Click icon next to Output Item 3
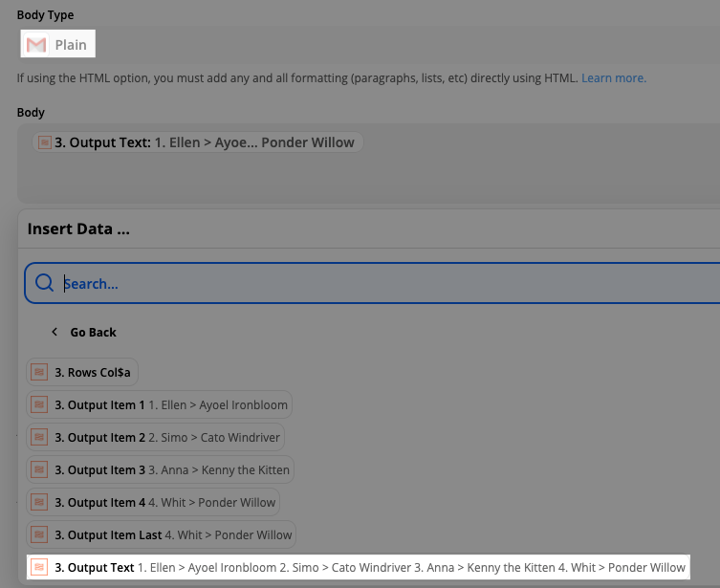This screenshot has width=720, height=588. point(39,469)
